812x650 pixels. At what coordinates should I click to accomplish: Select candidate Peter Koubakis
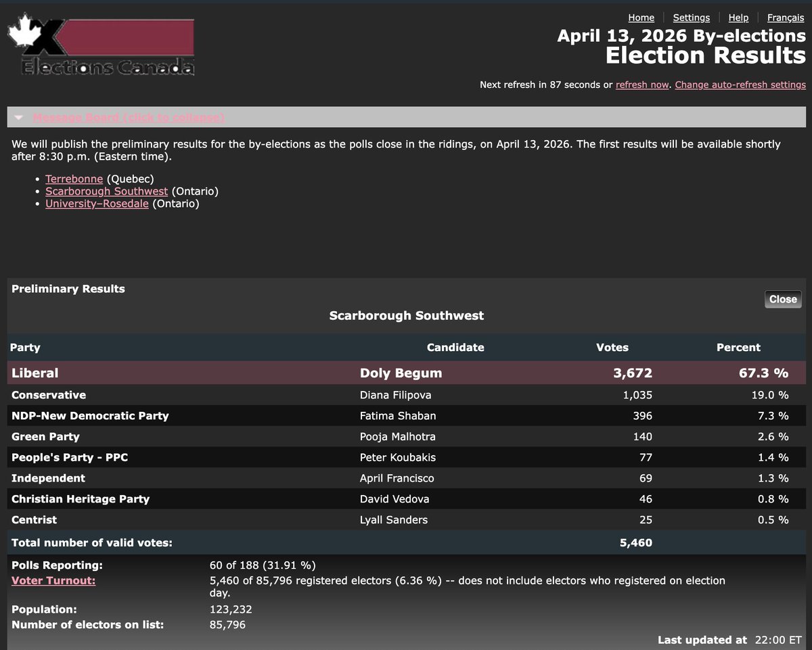tap(398, 457)
